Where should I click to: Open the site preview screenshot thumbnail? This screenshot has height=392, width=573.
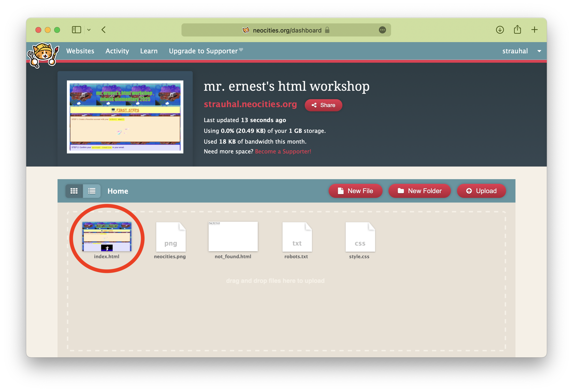coord(125,117)
